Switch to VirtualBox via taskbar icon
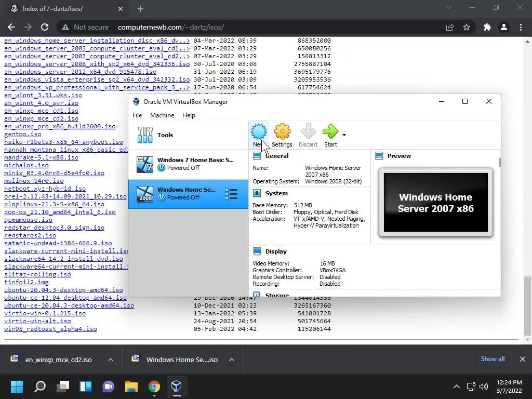 (177, 386)
